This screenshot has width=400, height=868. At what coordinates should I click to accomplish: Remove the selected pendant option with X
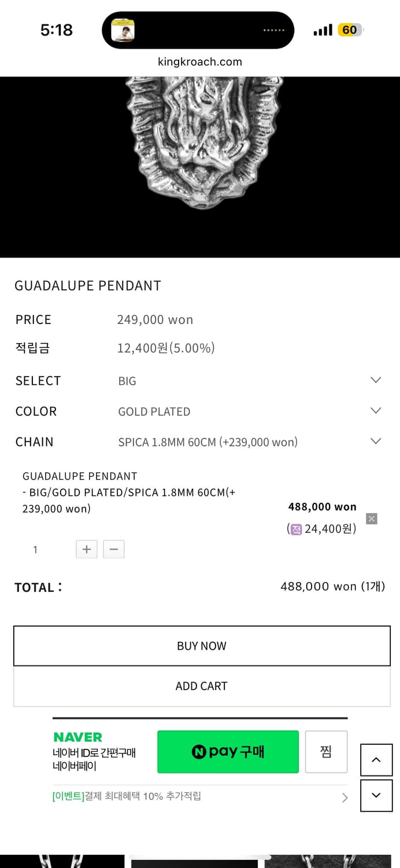tap(372, 518)
